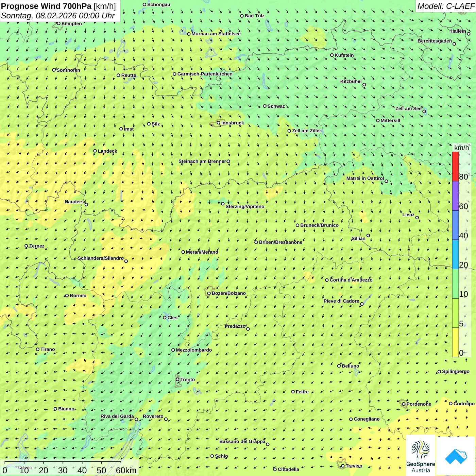Click the 'Reutte' town label

[129, 75]
